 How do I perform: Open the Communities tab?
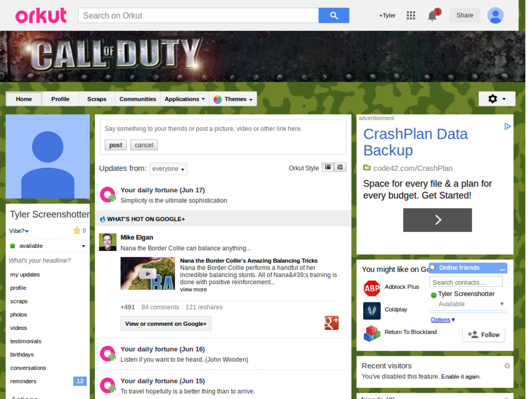(x=138, y=99)
